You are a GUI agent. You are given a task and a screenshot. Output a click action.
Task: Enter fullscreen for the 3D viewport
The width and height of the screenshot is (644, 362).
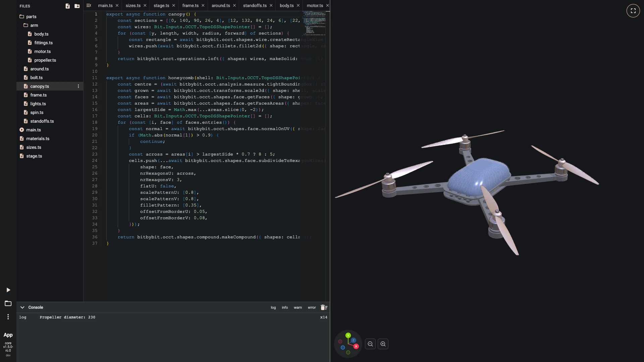tap(633, 11)
